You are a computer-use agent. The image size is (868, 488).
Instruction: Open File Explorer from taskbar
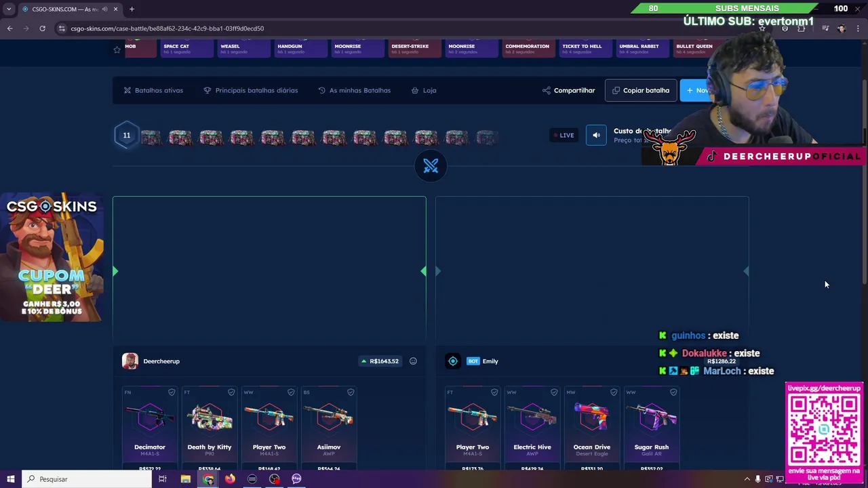[185, 479]
